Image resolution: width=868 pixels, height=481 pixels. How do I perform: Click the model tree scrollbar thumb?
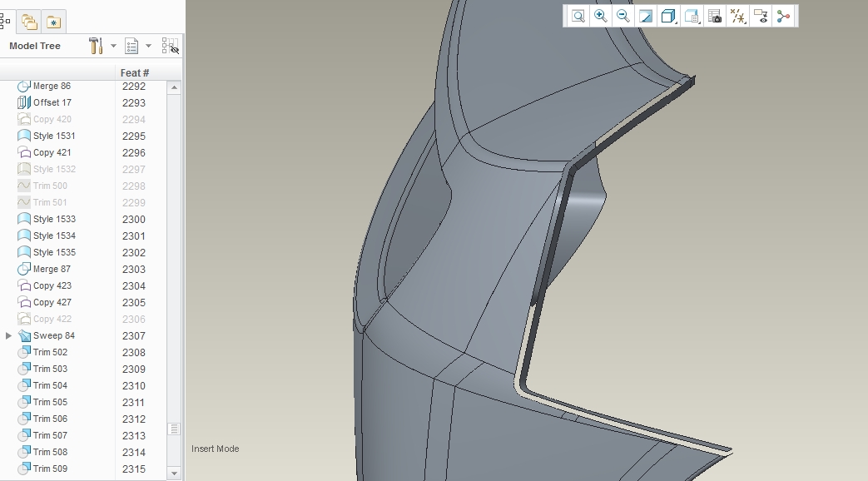(x=174, y=429)
